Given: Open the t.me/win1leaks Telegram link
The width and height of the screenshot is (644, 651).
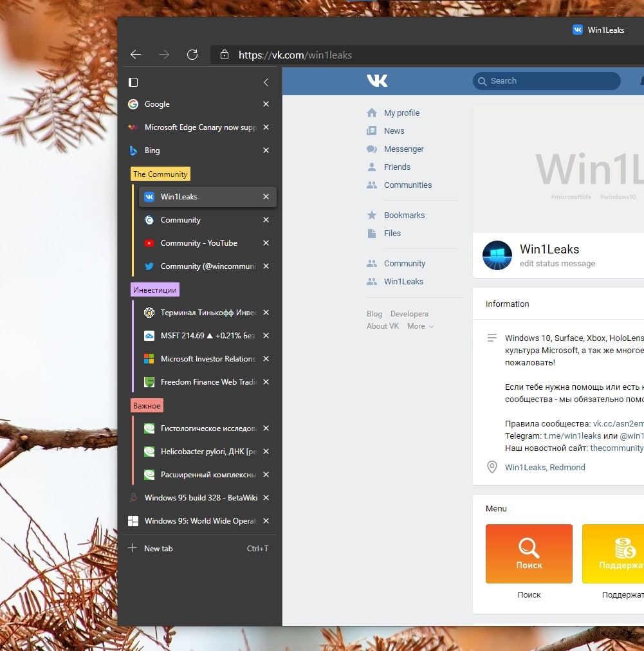Looking at the screenshot, I should 572,436.
